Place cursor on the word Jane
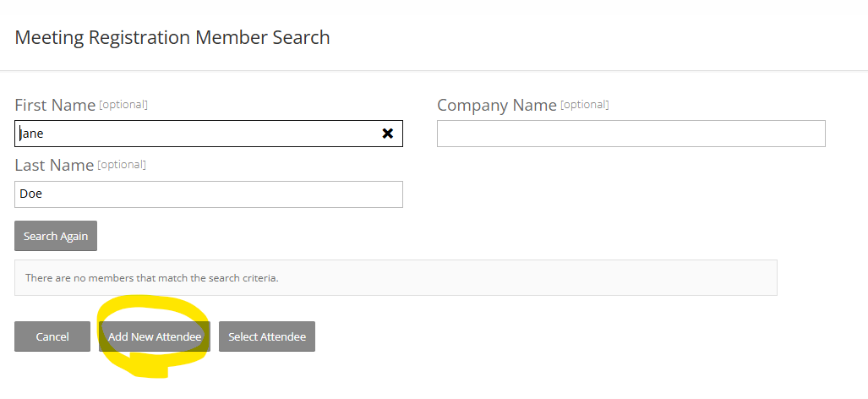868x399 pixels. click(x=31, y=134)
